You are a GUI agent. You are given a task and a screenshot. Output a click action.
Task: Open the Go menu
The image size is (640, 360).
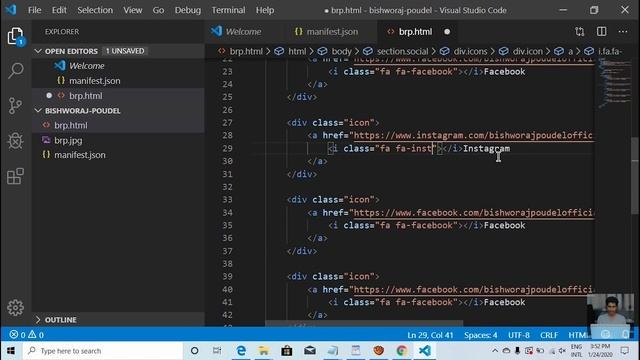pos(158,10)
